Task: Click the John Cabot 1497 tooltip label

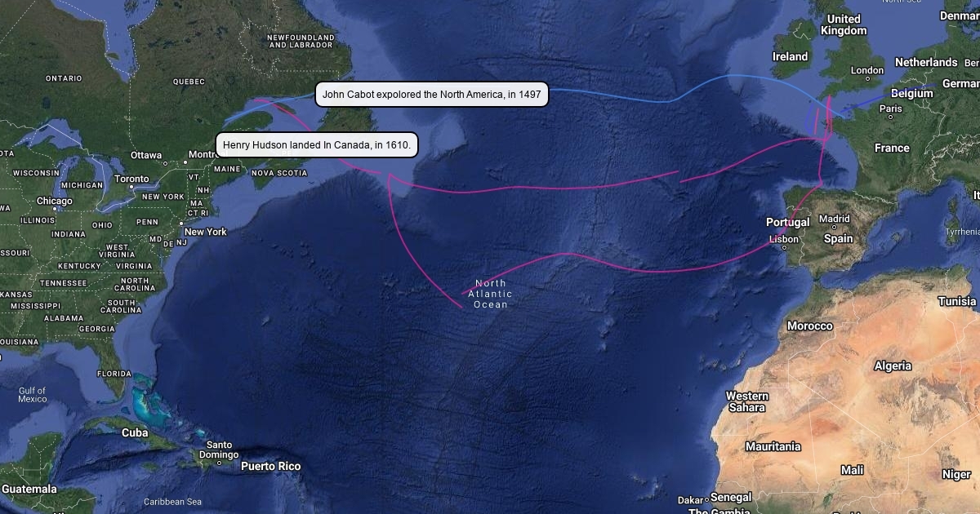Action: [431, 95]
